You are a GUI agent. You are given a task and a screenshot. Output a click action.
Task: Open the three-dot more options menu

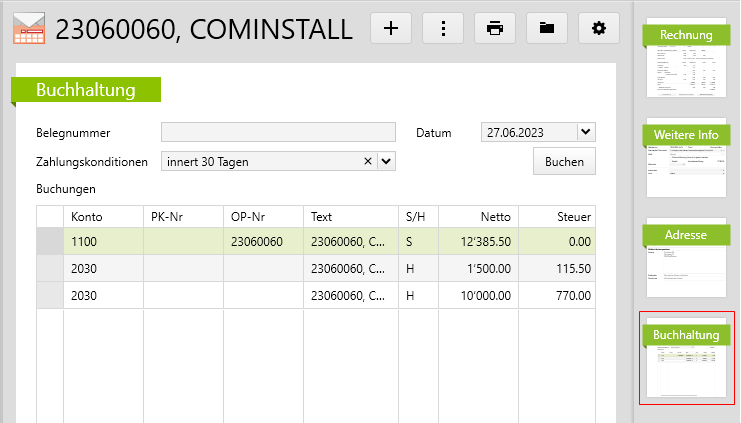443,29
